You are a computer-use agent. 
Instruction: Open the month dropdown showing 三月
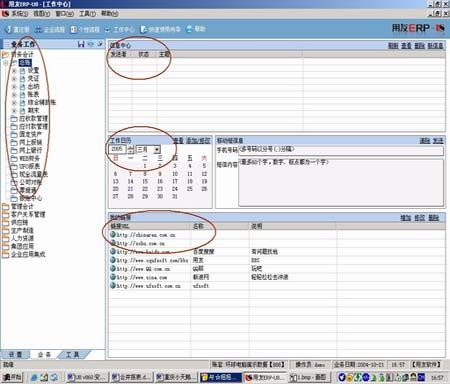coord(157,150)
